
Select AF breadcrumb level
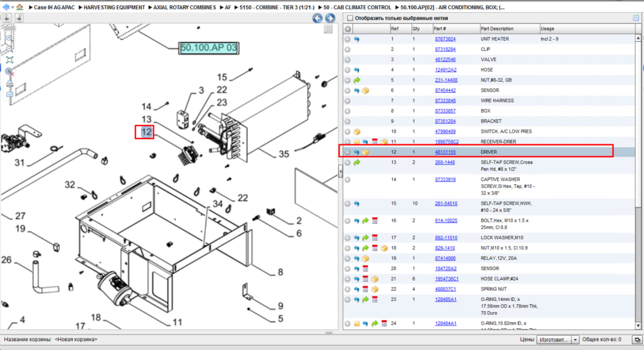(227, 7)
